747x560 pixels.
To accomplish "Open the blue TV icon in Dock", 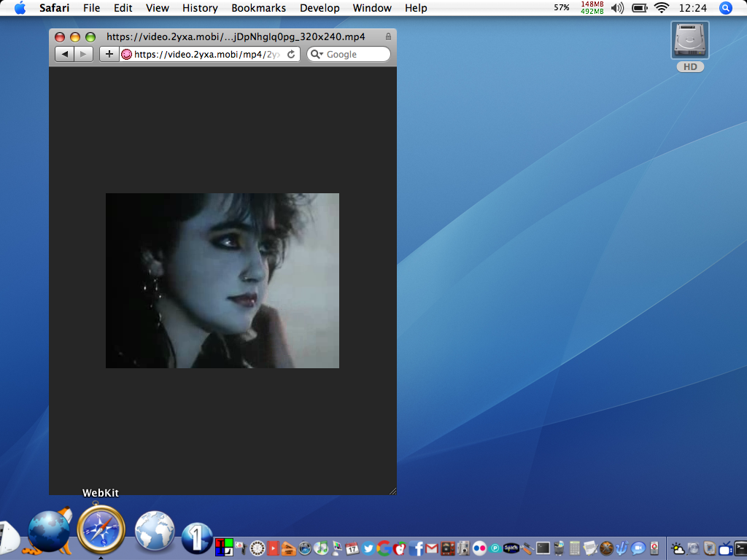I will click(x=726, y=548).
